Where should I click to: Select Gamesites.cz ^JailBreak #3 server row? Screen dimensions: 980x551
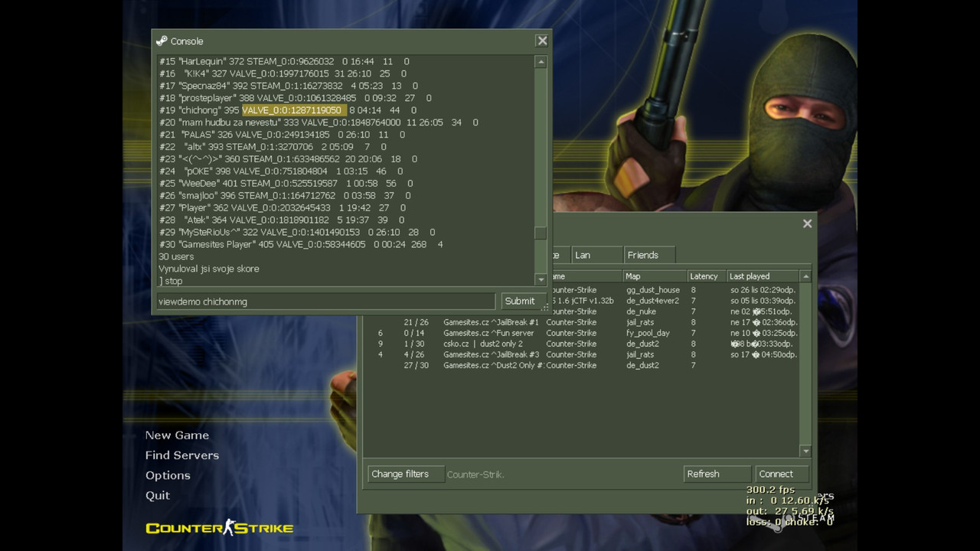pos(582,354)
